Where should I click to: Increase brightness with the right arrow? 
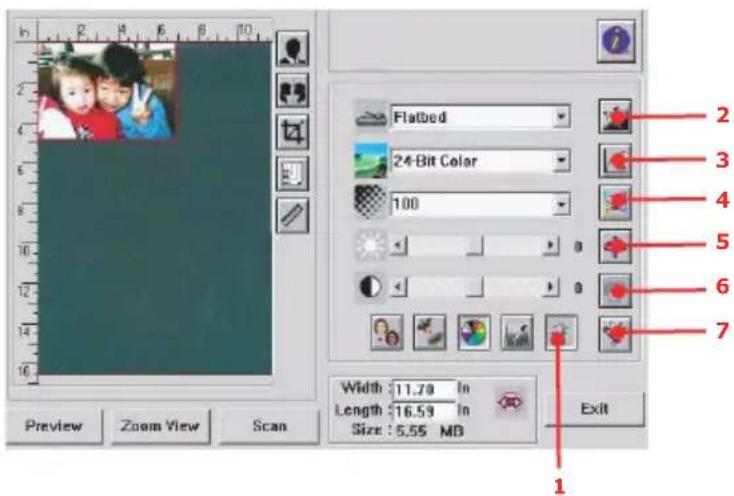pyautogui.click(x=550, y=245)
